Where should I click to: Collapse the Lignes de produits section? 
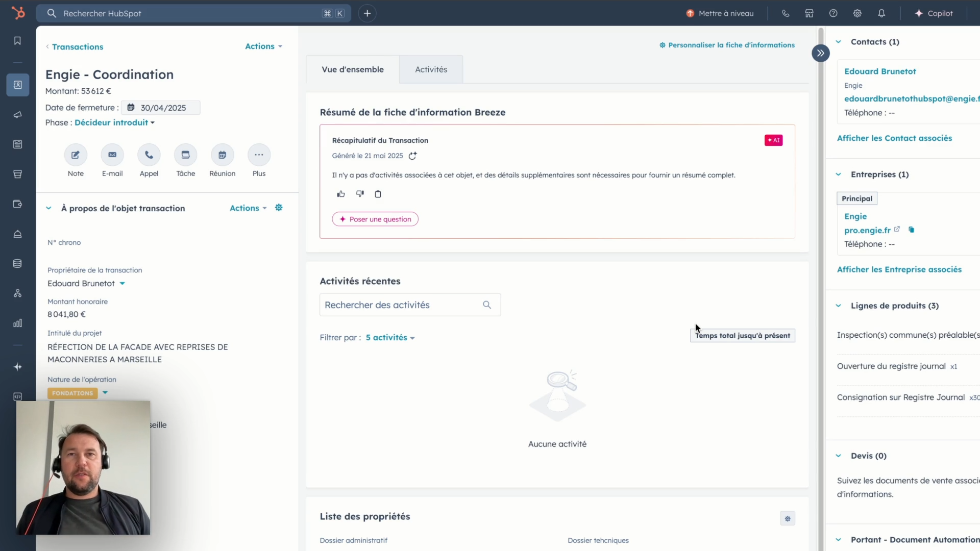coord(838,306)
